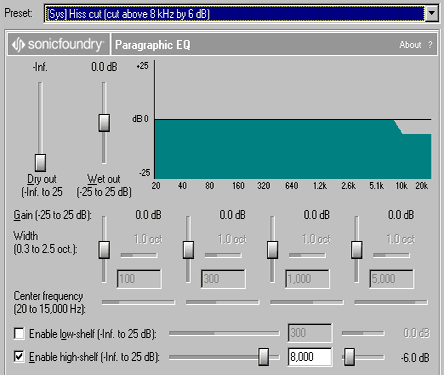Click the band 4 gain slider handle
Screen dimensions: 444x375
(x=357, y=250)
